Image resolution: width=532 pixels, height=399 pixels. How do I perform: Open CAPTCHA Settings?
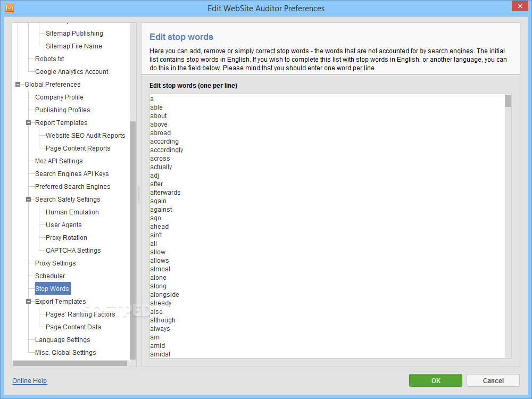point(73,251)
